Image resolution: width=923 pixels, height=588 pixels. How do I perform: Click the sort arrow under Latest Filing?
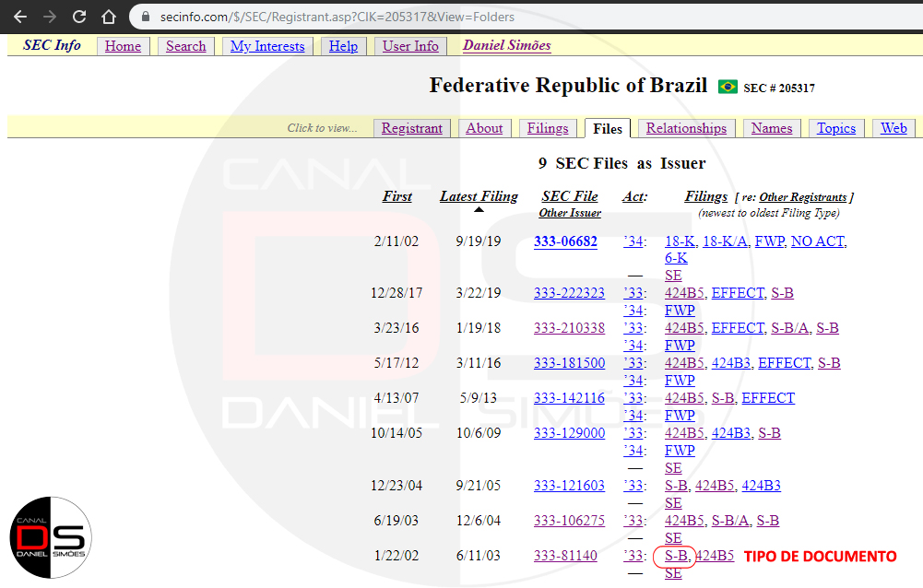tap(479, 209)
